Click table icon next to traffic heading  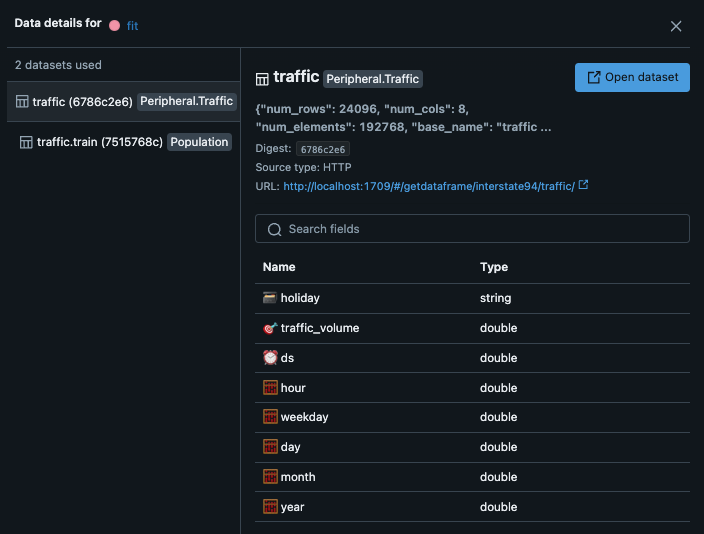(x=262, y=79)
